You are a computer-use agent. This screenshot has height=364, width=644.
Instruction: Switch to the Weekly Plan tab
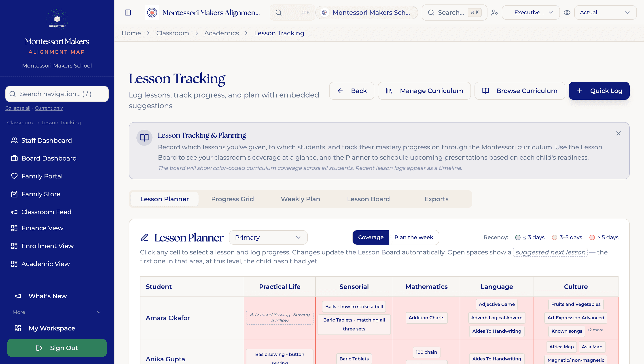tap(300, 199)
